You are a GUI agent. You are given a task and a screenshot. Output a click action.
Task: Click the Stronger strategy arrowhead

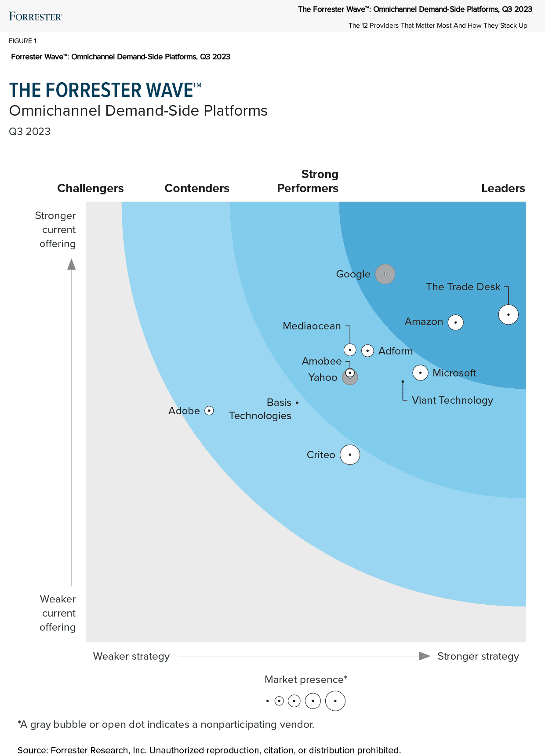425,656
